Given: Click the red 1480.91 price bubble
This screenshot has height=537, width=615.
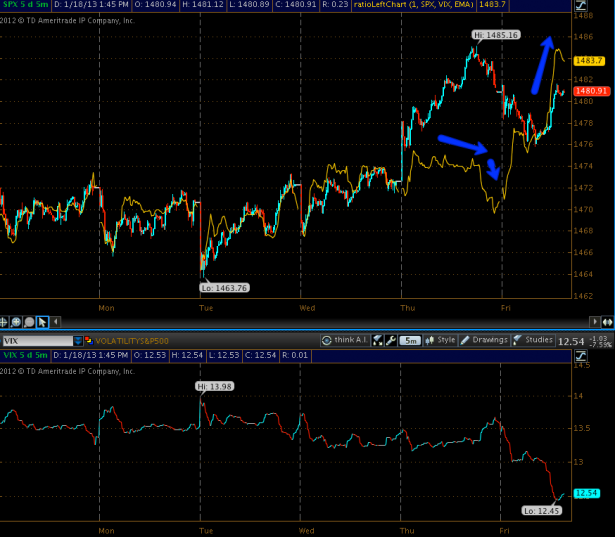Looking at the screenshot, I should pyautogui.click(x=591, y=91).
